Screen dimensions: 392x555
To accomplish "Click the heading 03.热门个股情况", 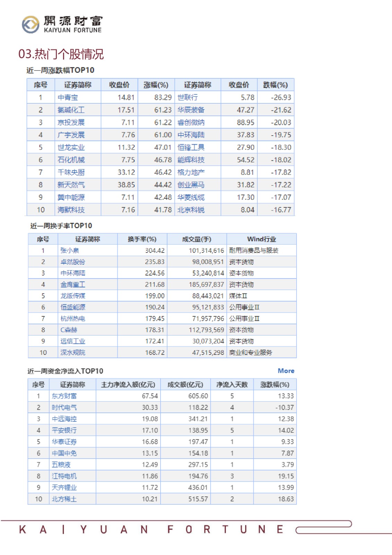I will point(61,54).
